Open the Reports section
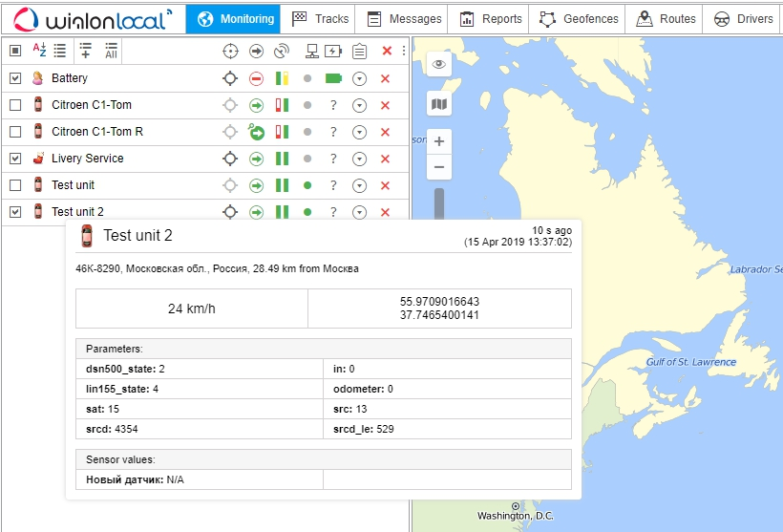This screenshot has width=783, height=532. [491, 18]
